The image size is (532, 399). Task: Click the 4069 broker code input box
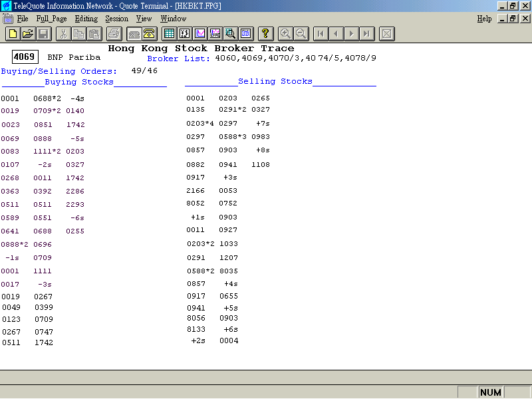point(25,57)
